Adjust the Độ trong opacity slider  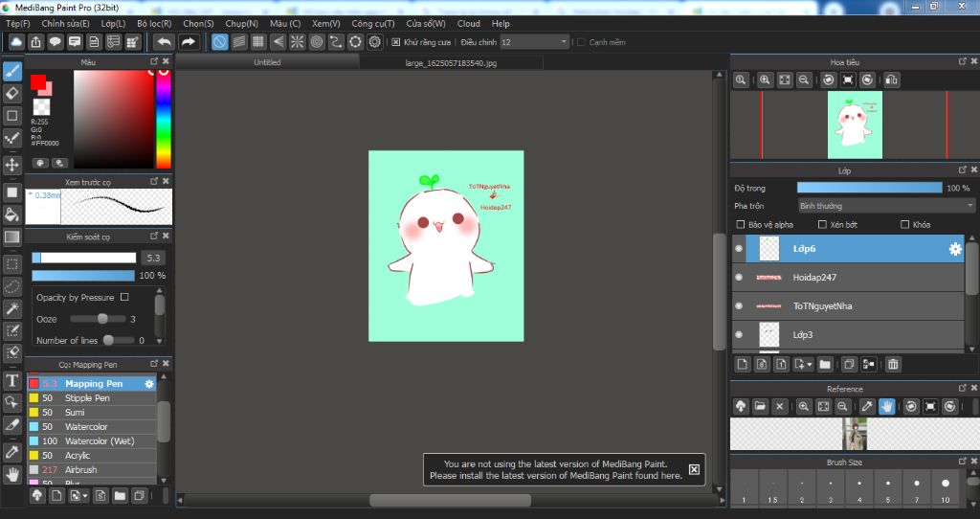point(869,188)
